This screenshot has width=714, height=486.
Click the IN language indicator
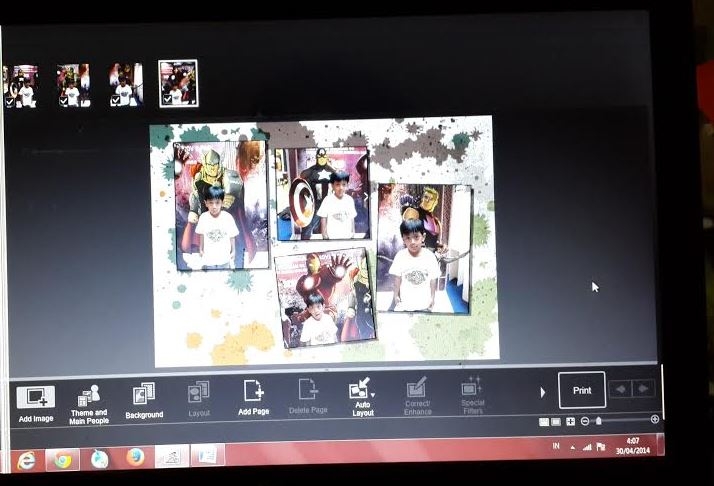point(556,446)
